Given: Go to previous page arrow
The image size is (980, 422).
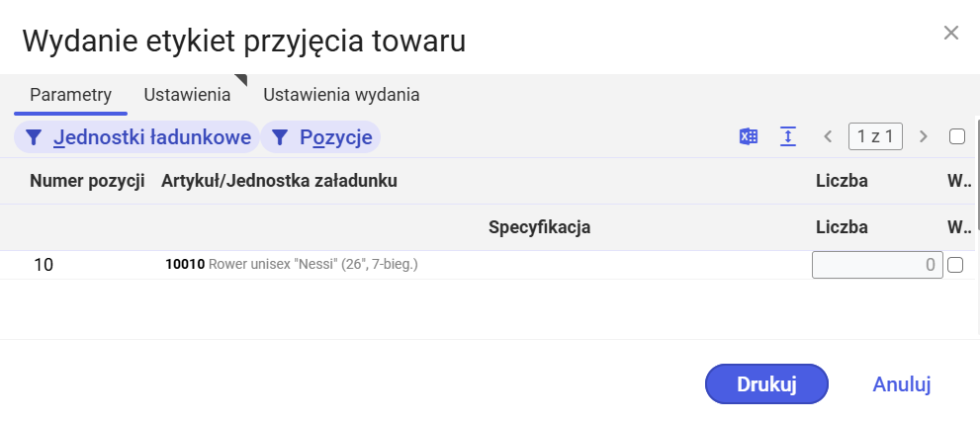Looking at the screenshot, I should [828, 136].
